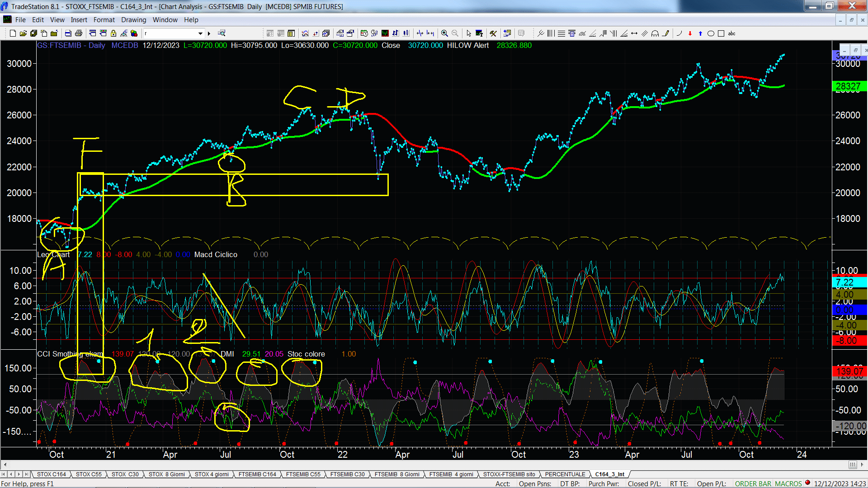Click the chart search magnifier icon

[x=222, y=33]
